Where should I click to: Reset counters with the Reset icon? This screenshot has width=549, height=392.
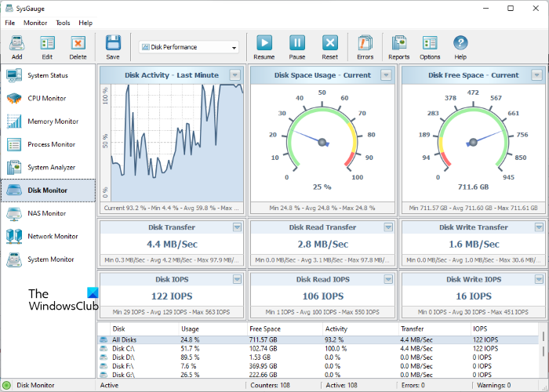click(330, 43)
